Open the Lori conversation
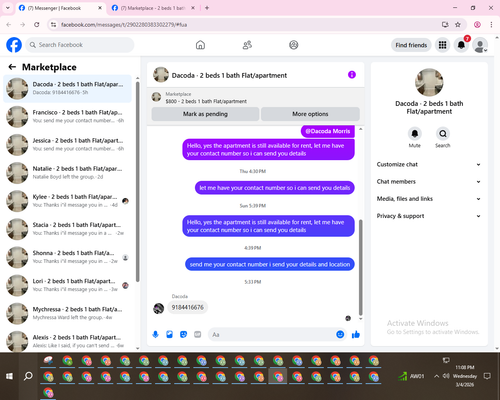The width and height of the screenshot is (500, 400). tap(67, 286)
